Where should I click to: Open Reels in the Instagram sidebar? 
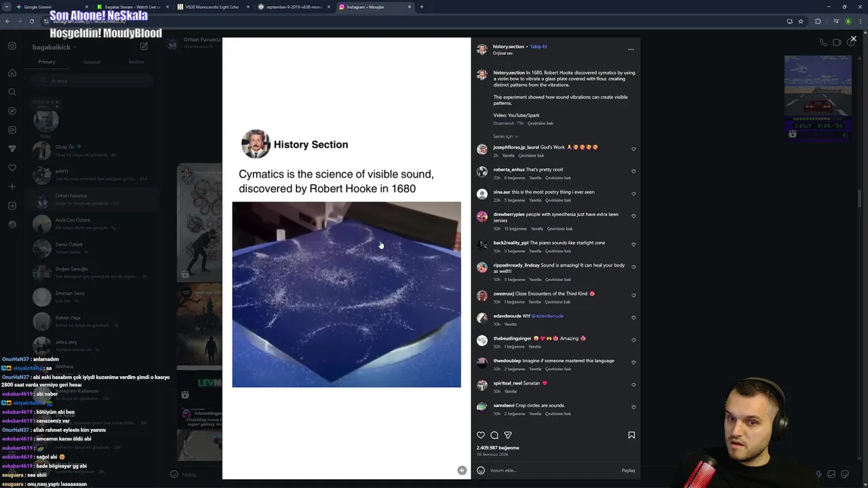(x=12, y=129)
